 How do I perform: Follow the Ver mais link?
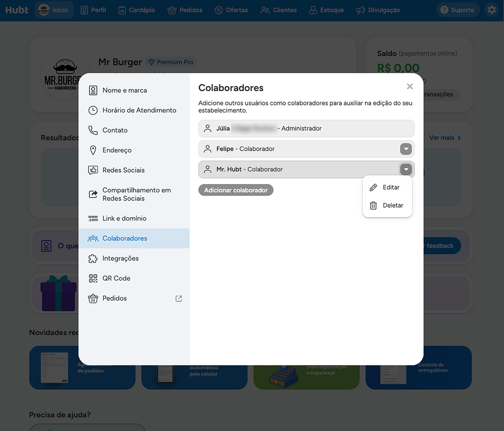(445, 138)
